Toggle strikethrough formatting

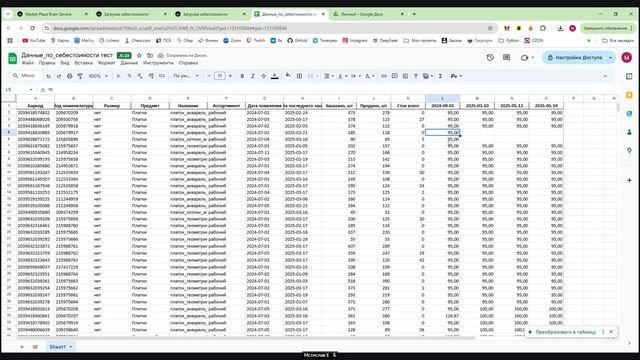(x=263, y=76)
